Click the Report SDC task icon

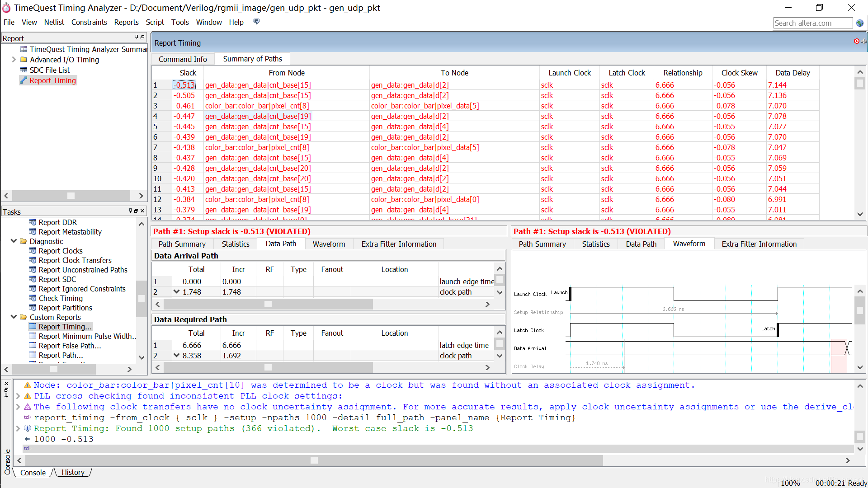[x=33, y=279]
